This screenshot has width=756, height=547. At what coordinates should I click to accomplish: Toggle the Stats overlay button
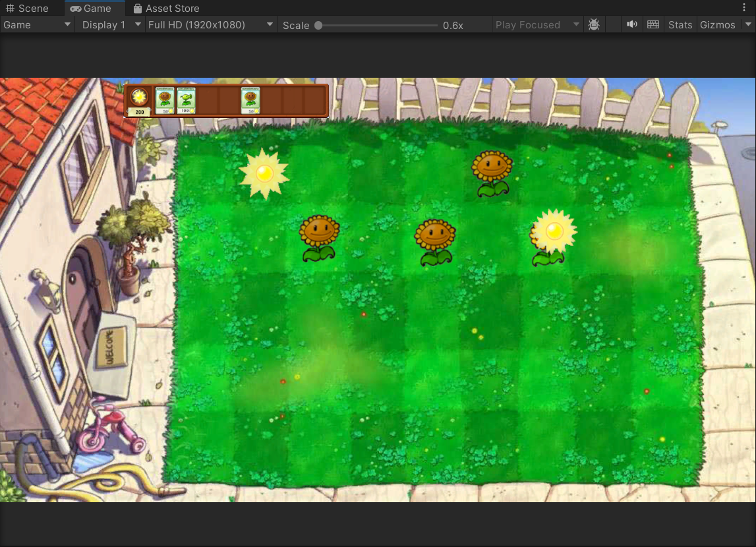[x=680, y=25]
